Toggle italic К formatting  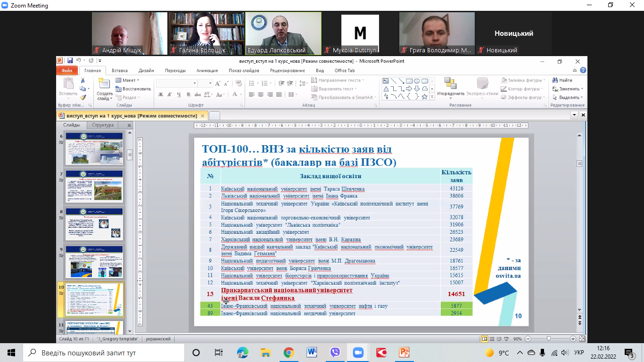[170, 95]
